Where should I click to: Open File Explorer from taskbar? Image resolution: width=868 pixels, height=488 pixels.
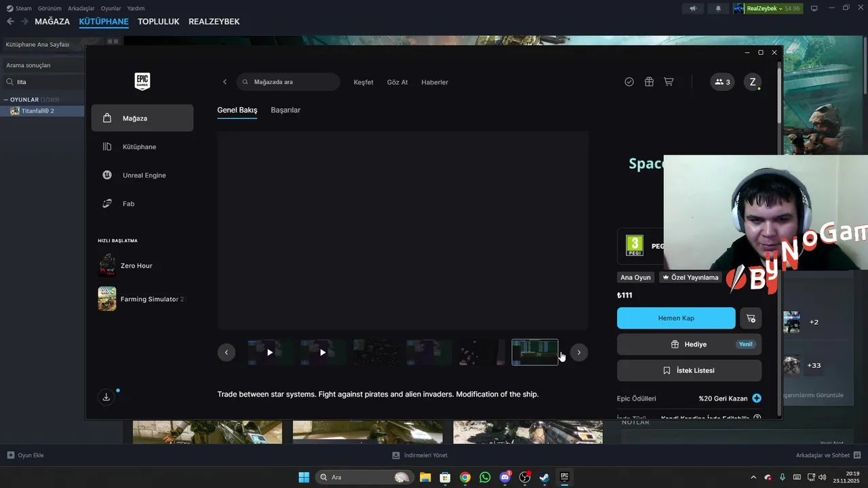tap(425, 477)
